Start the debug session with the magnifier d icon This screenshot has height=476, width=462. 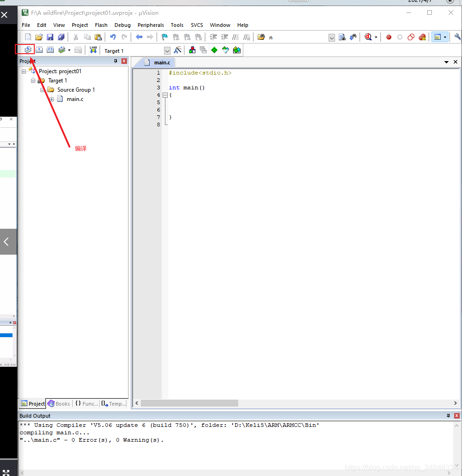(368, 37)
